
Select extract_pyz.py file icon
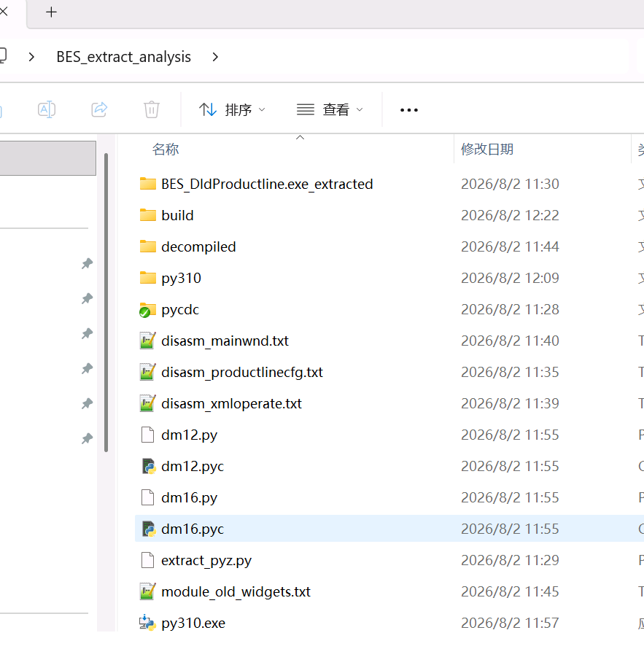coord(148,561)
